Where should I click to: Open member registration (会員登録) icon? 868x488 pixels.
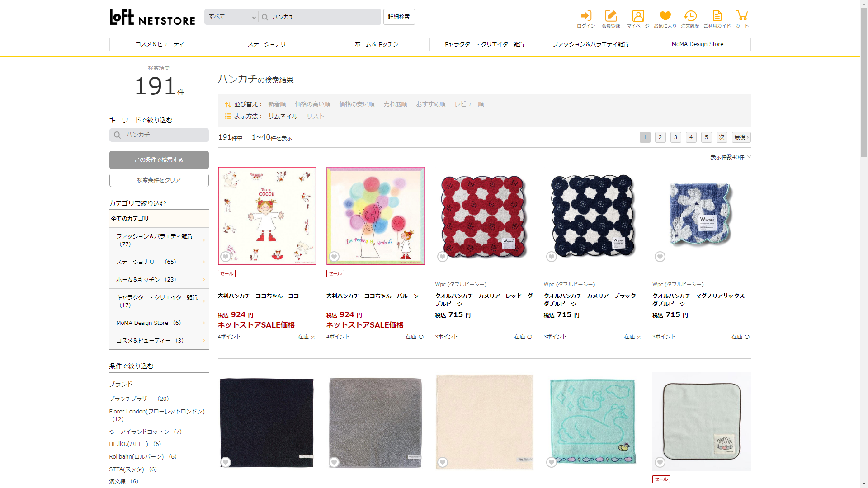point(611,19)
